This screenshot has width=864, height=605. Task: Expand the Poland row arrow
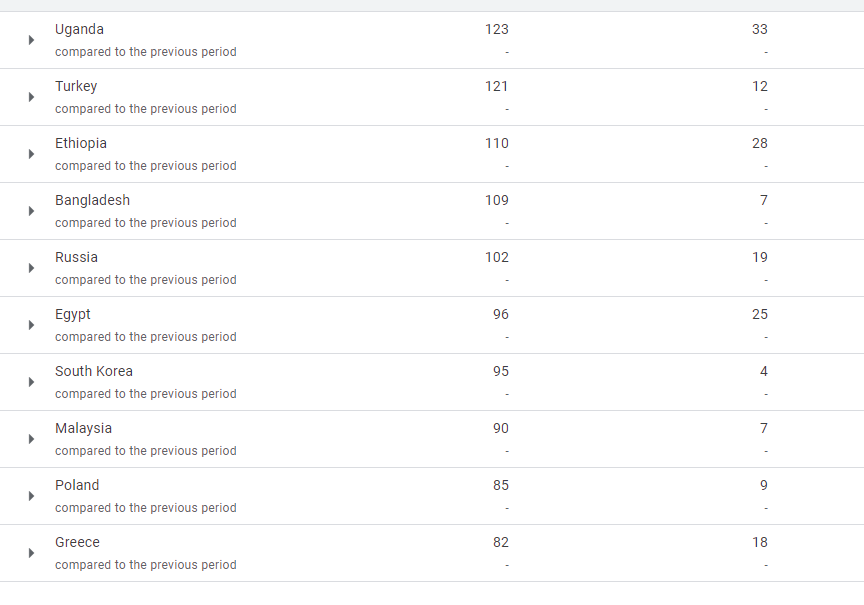point(31,496)
